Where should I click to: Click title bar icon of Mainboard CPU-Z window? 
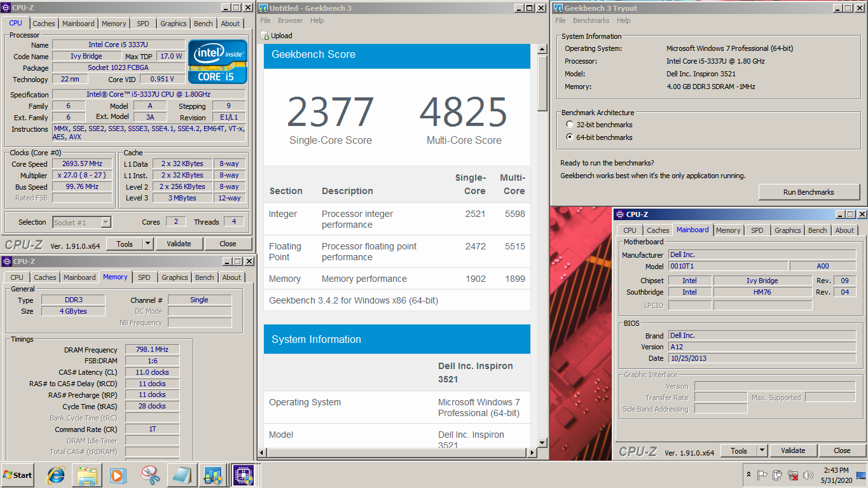tap(620, 214)
